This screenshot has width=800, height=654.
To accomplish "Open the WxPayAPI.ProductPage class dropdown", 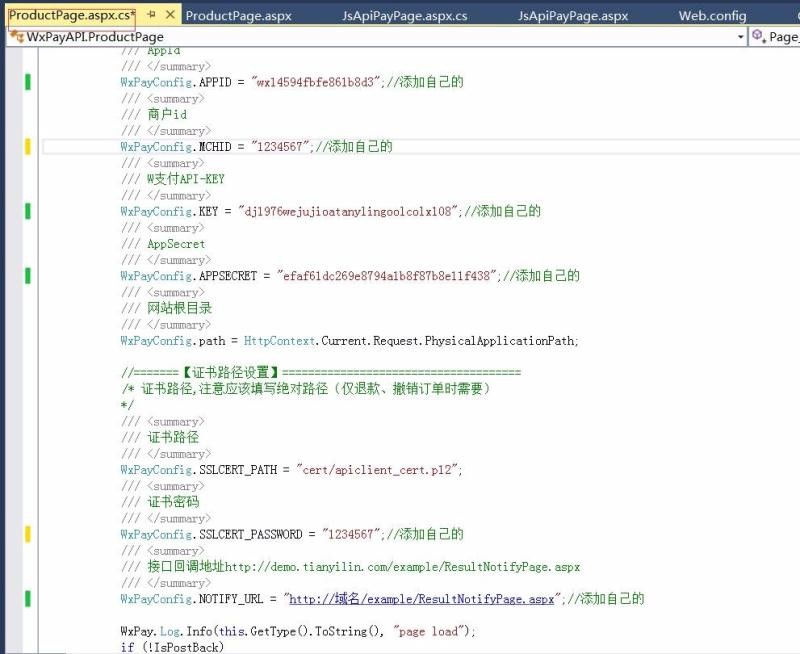I will coord(740,37).
